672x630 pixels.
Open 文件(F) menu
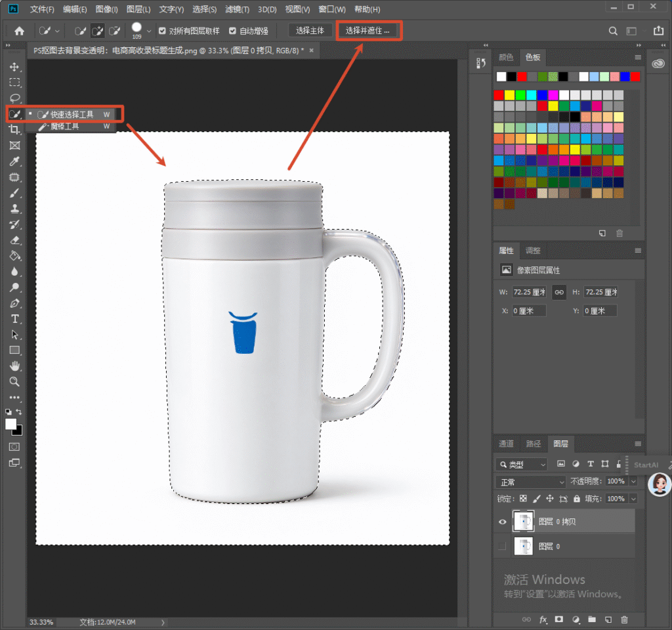[x=41, y=9]
